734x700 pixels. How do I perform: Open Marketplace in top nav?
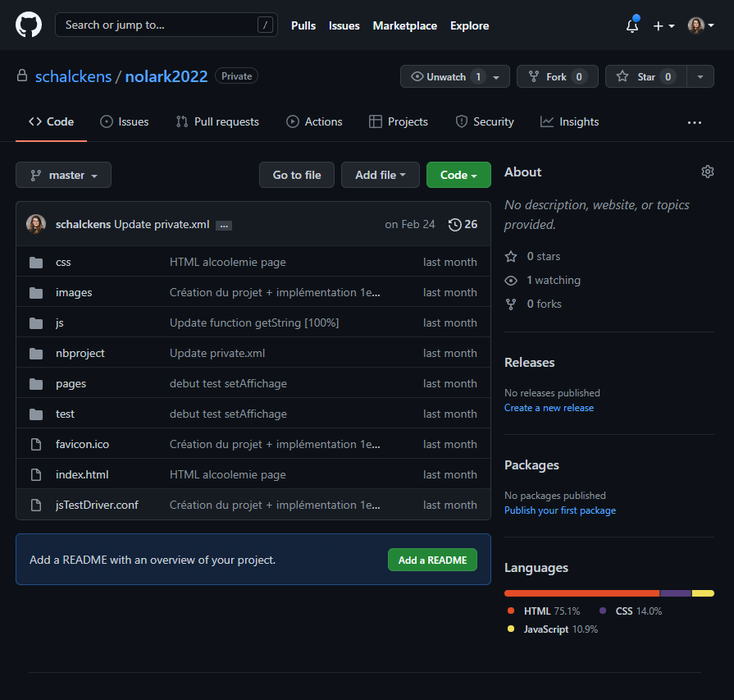pos(405,25)
